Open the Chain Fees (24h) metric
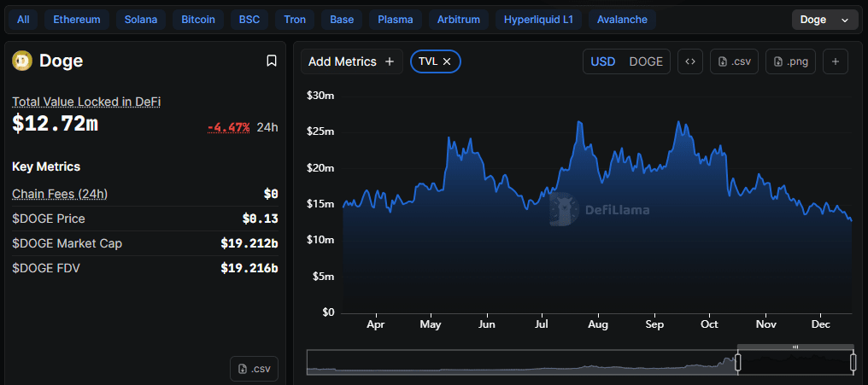The height and width of the screenshot is (385, 868). (60, 194)
